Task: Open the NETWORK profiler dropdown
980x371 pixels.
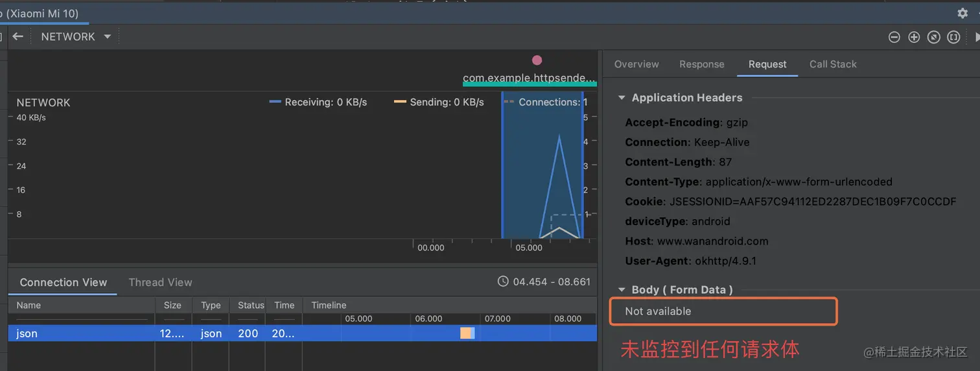Action: point(76,37)
